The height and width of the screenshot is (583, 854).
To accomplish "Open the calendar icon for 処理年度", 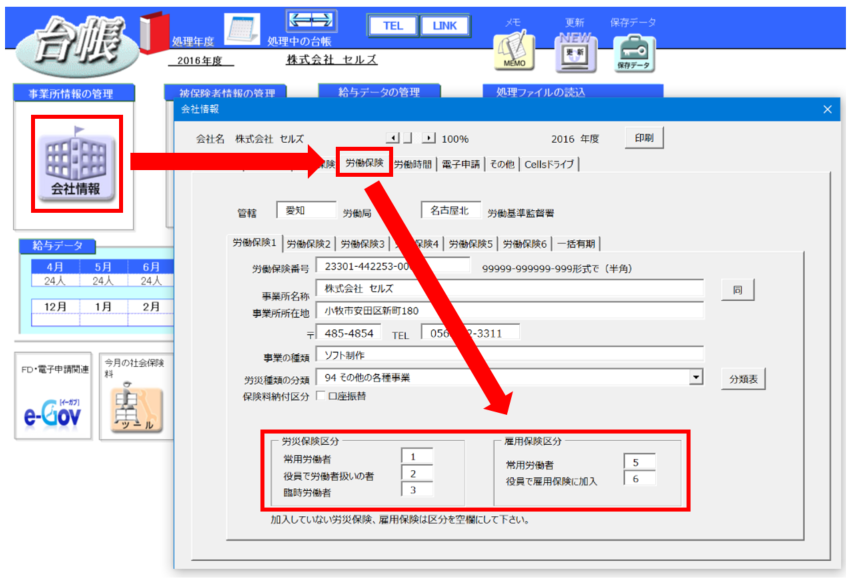I will pyautogui.click(x=242, y=28).
